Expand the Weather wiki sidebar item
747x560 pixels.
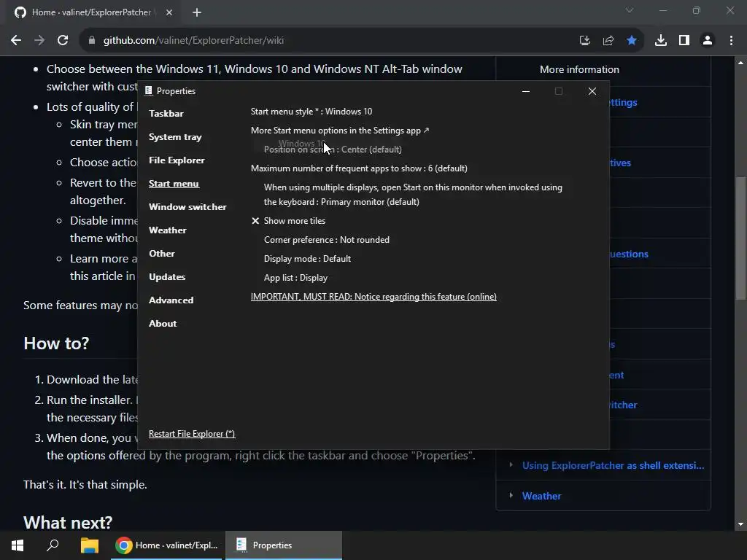(511, 495)
